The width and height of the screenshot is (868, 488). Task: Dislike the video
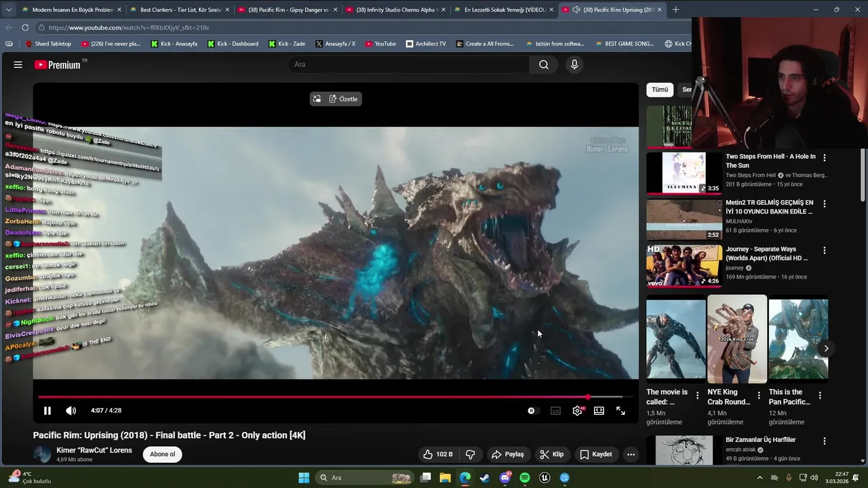tap(470, 454)
